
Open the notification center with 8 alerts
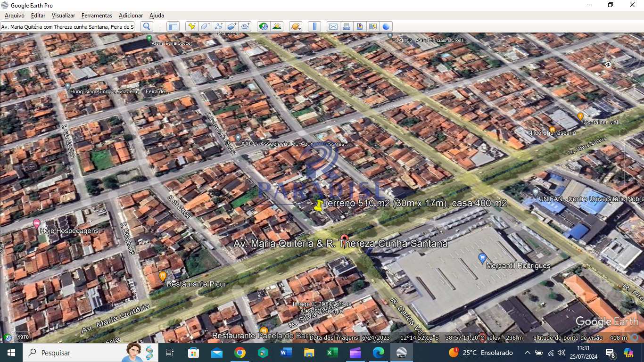pyautogui.click(x=610, y=353)
